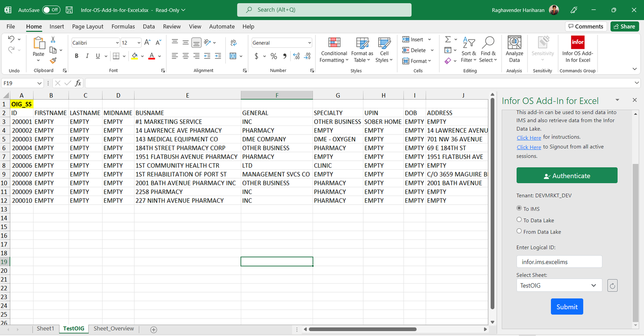644x336 pixels.
Task: Open the Sheet1 worksheet tab
Action: pos(46,329)
